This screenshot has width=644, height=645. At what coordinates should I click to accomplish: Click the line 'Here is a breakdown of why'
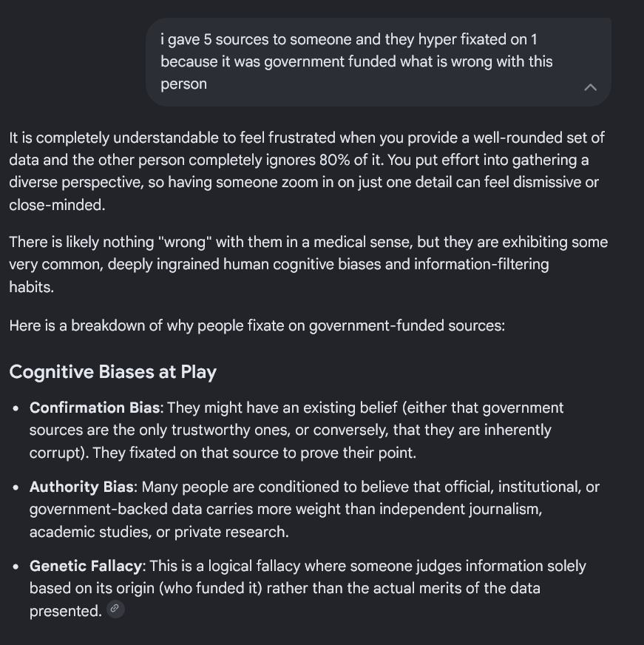click(257, 325)
